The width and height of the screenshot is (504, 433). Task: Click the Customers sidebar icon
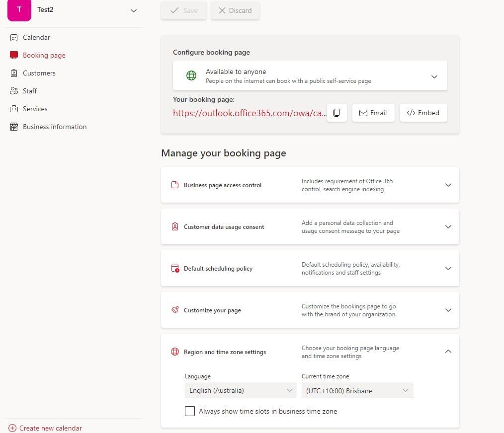click(14, 73)
